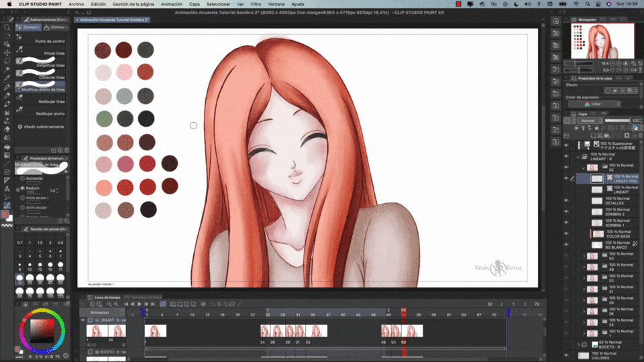Select the Aumentar radio option
Viewport: 644px width, 362px height.
click(22, 179)
